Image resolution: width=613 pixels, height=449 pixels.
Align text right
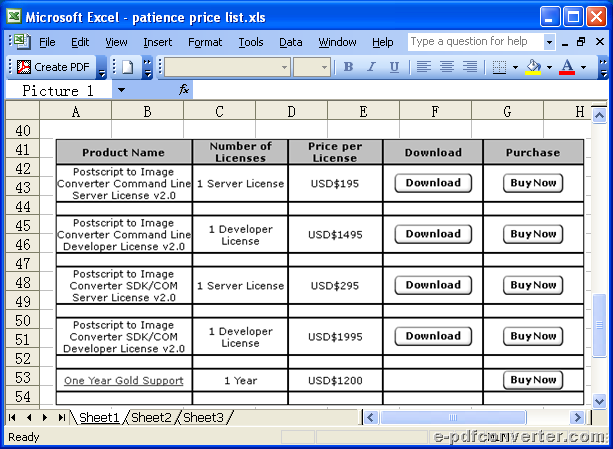tap(470, 67)
